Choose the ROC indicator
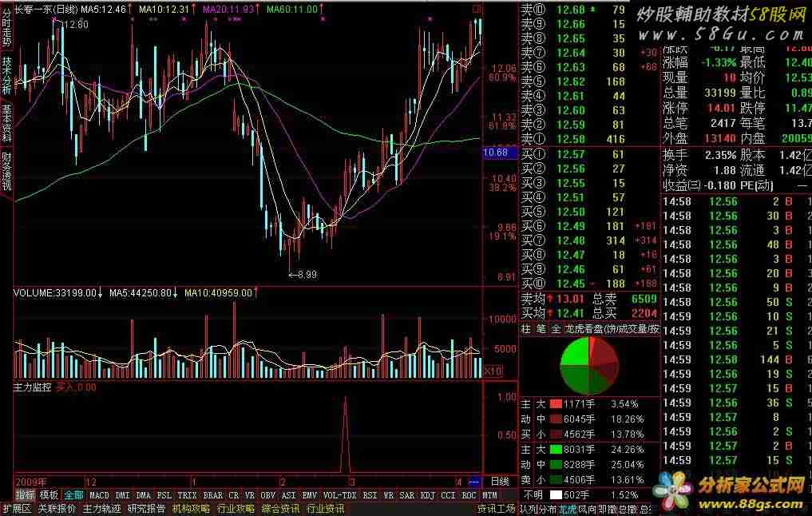The image size is (812, 516). point(469,495)
